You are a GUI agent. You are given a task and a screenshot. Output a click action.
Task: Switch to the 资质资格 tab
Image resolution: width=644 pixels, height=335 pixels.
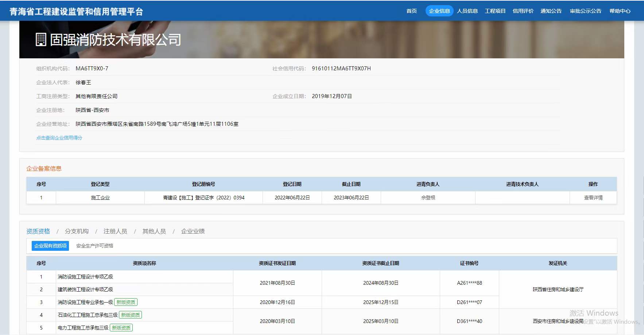[x=38, y=231]
